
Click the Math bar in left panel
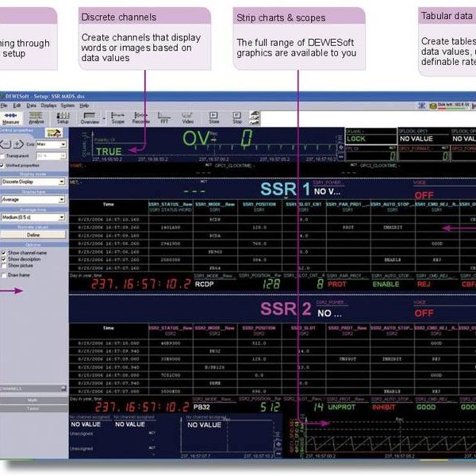click(x=33, y=400)
